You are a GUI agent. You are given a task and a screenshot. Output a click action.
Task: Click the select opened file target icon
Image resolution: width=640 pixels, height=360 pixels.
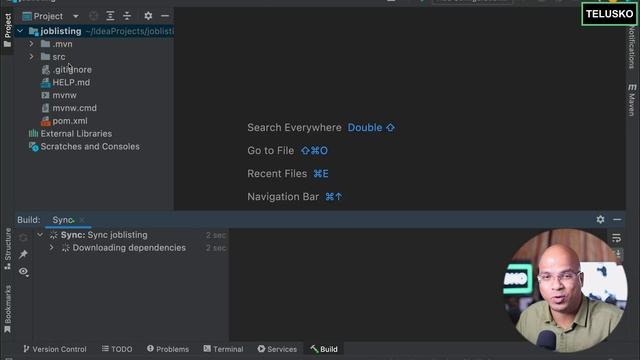tap(93, 16)
